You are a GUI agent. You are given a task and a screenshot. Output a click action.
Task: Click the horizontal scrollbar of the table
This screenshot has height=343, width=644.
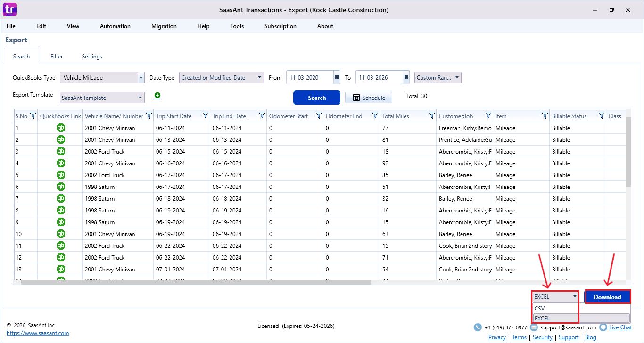point(196,282)
